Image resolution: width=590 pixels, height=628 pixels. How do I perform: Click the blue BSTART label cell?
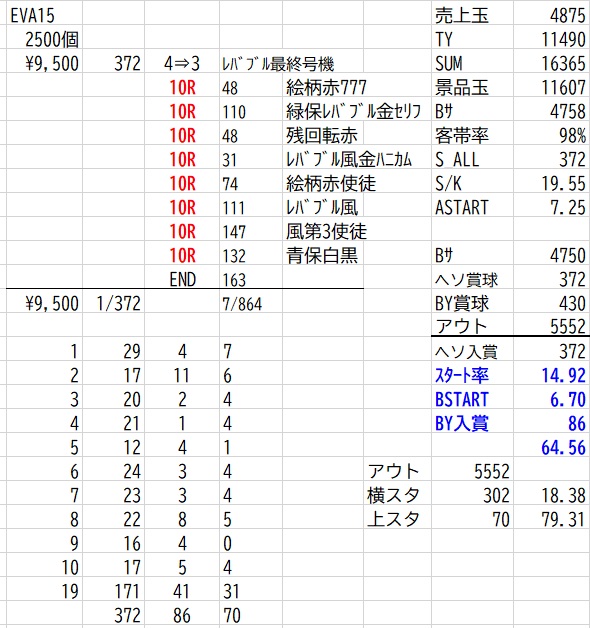coord(462,400)
